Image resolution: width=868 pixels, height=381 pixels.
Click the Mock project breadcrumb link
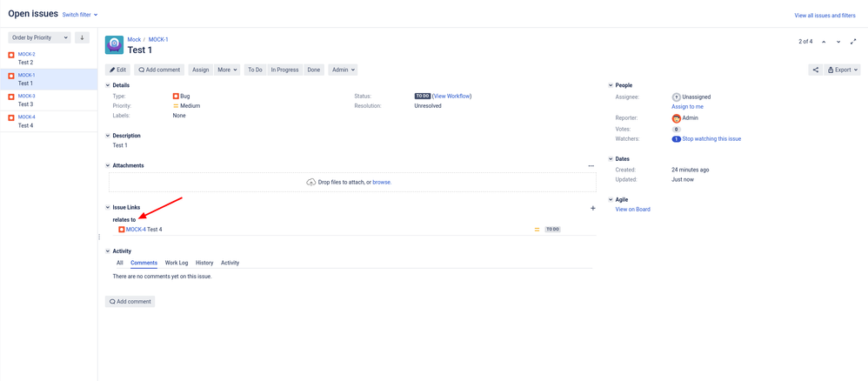(x=134, y=39)
